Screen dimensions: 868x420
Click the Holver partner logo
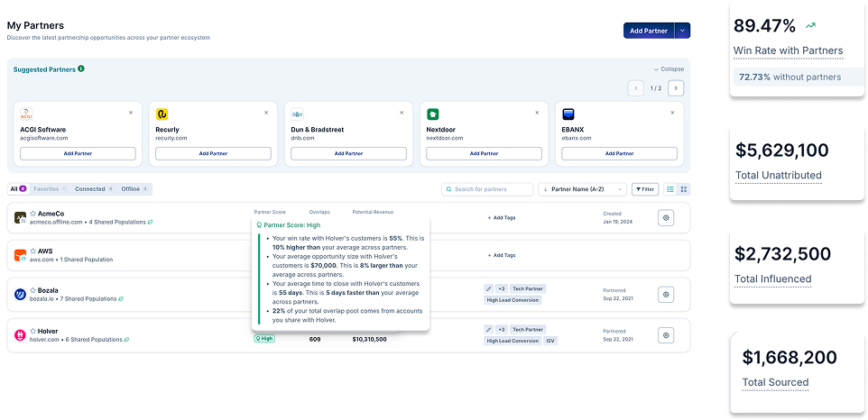click(21, 335)
